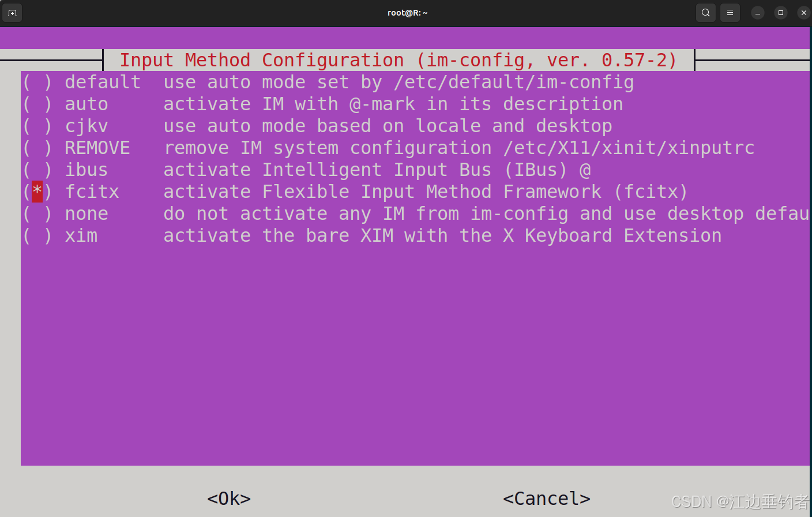Open the hamburger menu in title bar
Image resolution: width=812 pixels, height=517 pixels.
pos(730,13)
